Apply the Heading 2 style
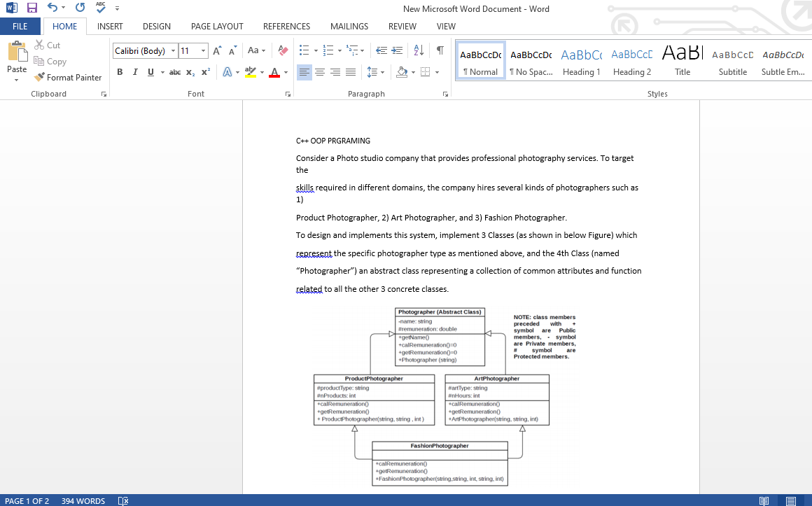812x506 pixels. (x=632, y=61)
